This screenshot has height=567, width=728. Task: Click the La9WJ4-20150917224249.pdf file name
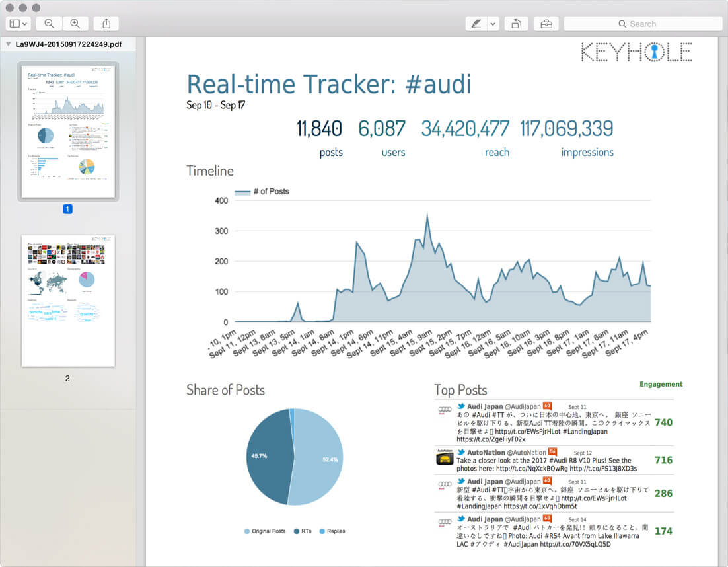pyautogui.click(x=69, y=44)
